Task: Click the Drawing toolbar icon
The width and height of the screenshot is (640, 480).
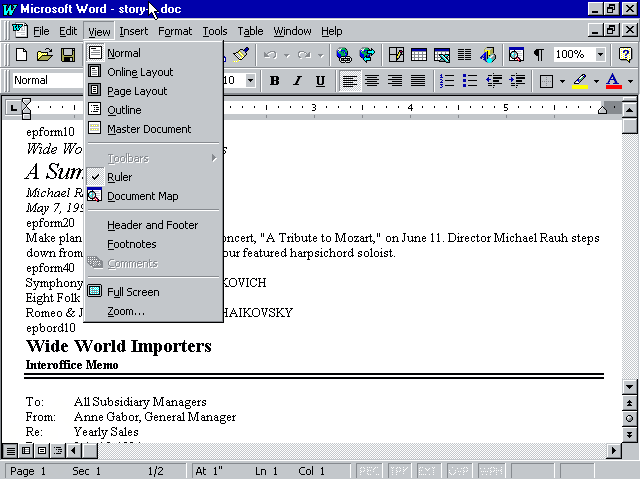Action: coord(487,54)
